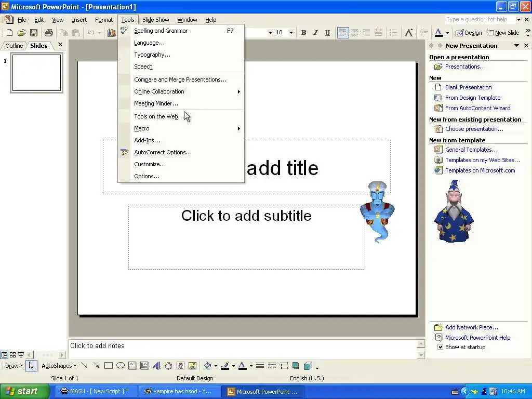Open the Draw menu dropdown
Viewport: 532px width, 399px height.
14,366
